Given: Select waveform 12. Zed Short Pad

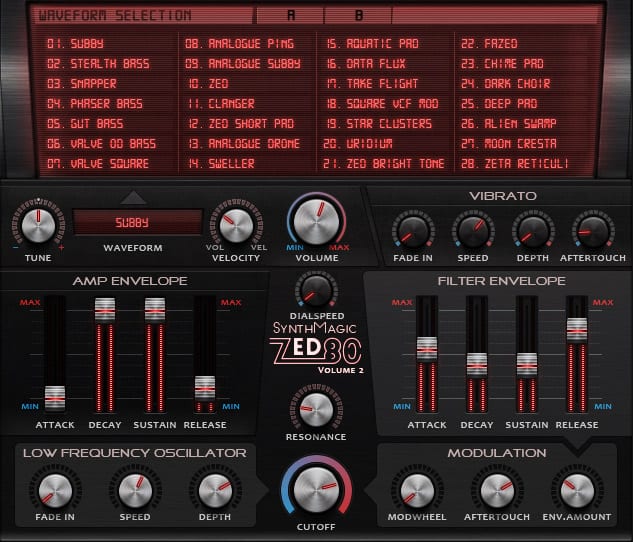Looking at the screenshot, I should point(241,123).
